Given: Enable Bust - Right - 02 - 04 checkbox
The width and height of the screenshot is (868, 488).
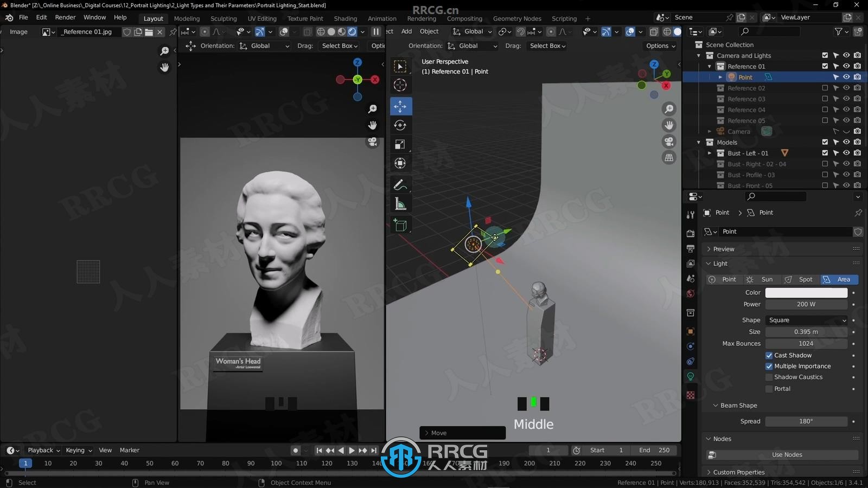Looking at the screenshot, I should tap(825, 164).
